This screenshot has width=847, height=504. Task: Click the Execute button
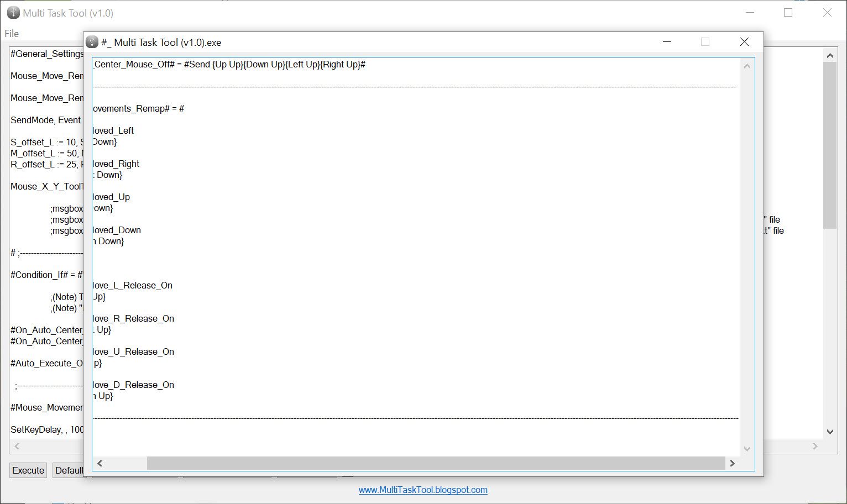click(28, 470)
